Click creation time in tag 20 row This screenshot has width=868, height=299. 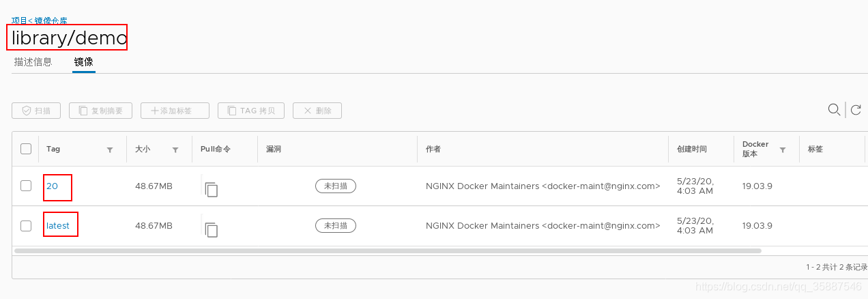pyautogui.click(x=695, y=186)
